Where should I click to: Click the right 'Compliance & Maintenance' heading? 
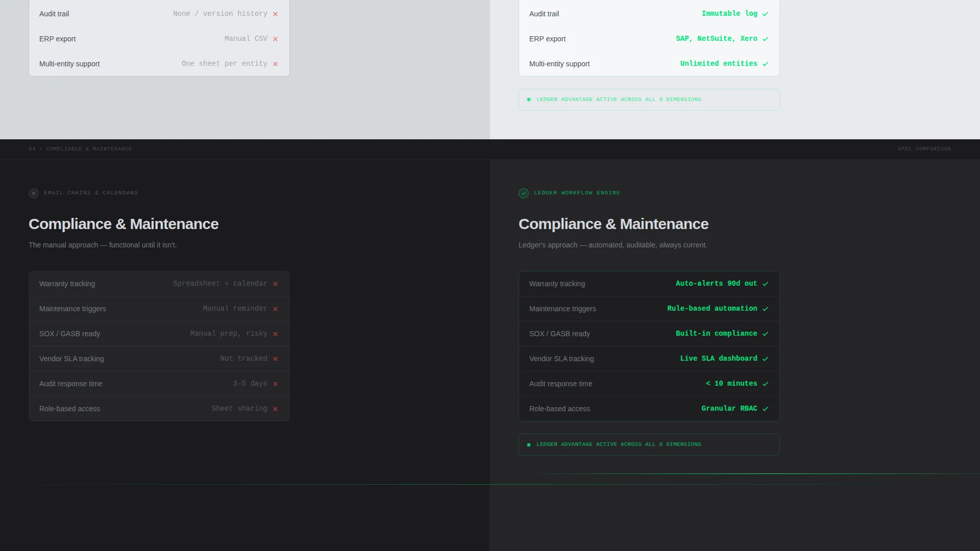[x=614, y=224]
